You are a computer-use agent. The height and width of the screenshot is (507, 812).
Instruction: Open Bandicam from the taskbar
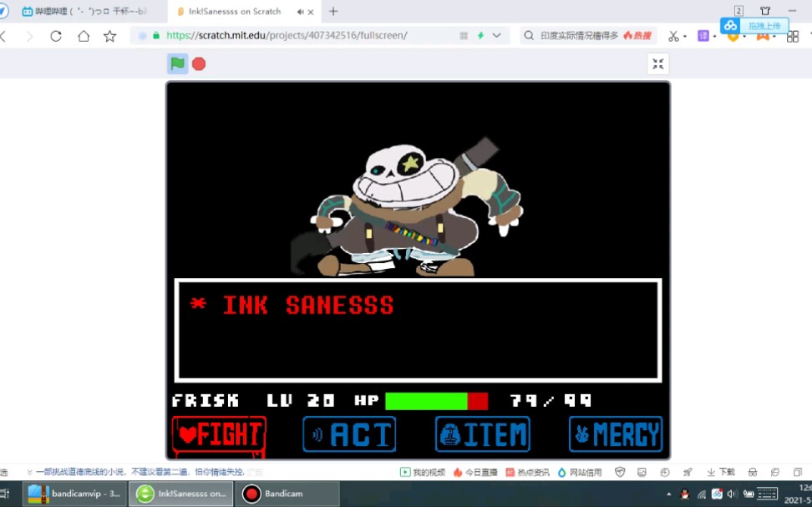coord(287,494)
